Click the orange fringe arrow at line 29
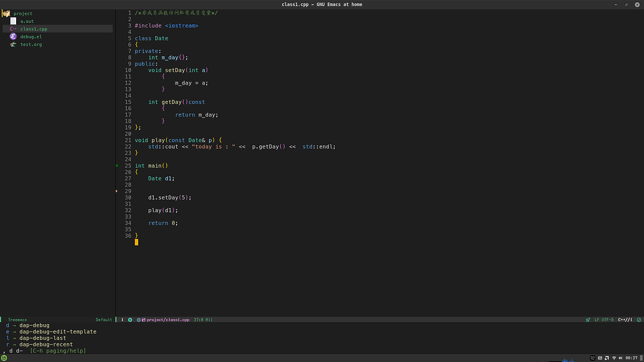Image resolution: width=644 pixels, height=362 pixels. pos(117,191)
